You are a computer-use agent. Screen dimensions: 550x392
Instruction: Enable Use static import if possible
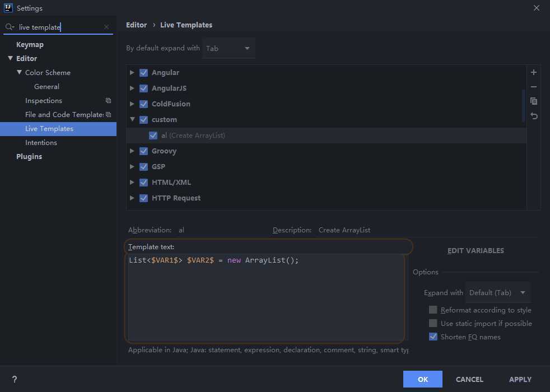click(433, 323)
